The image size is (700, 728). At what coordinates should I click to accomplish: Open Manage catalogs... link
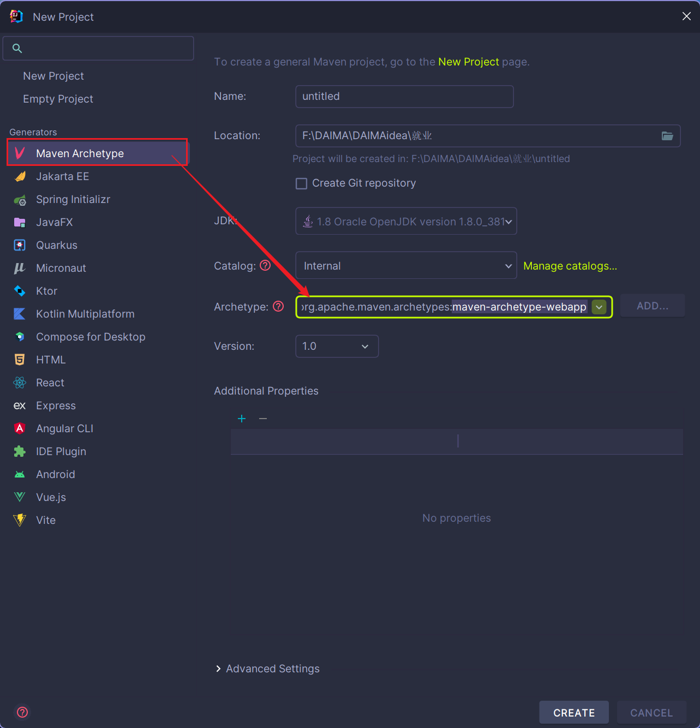pos(570,266)
